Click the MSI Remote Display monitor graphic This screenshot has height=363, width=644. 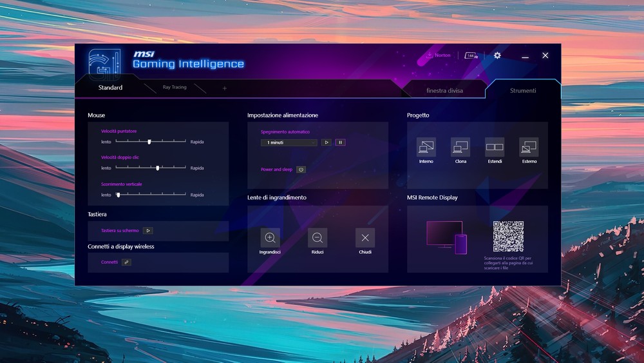(446, 238)
